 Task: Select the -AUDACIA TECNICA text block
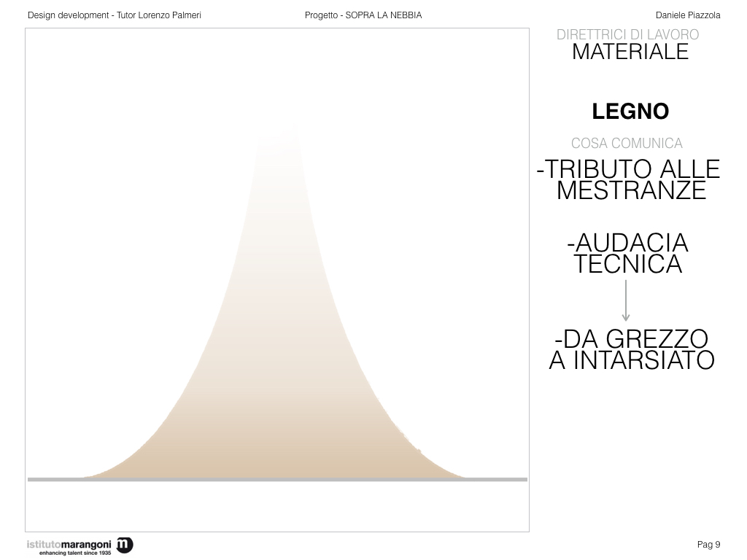[627, 253]
